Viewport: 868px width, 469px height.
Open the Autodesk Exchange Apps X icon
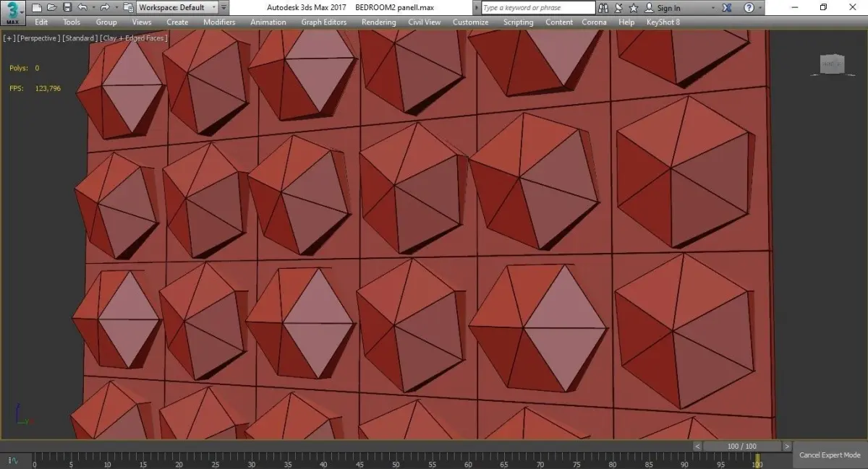[727, 8]
